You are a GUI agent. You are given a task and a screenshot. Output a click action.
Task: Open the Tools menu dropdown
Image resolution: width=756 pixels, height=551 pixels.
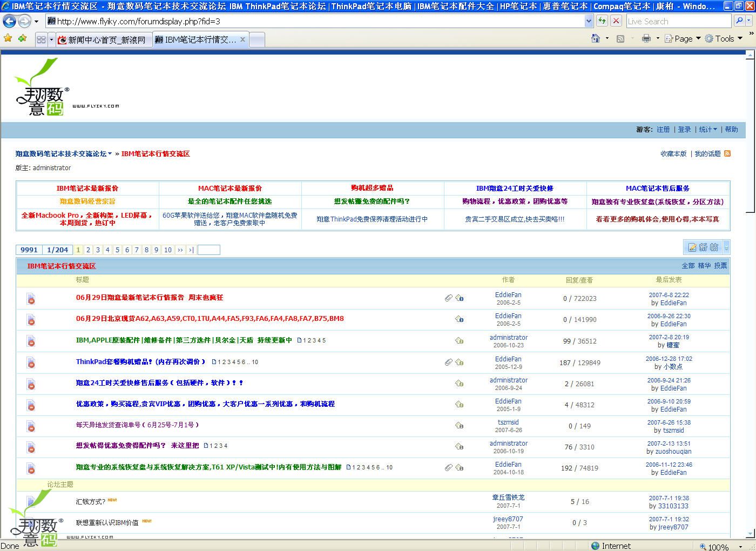[x=724, y=38]
